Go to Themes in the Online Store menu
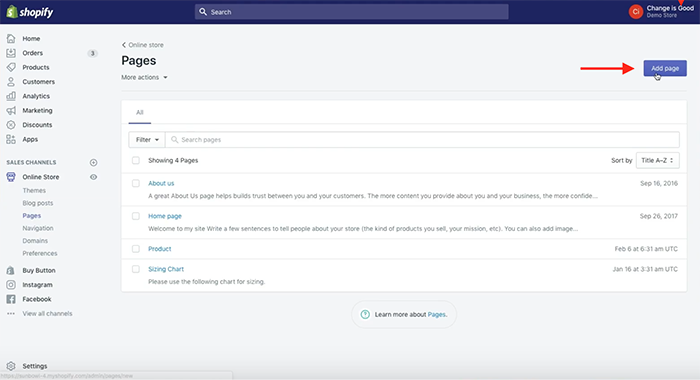 tap(34, 190)
